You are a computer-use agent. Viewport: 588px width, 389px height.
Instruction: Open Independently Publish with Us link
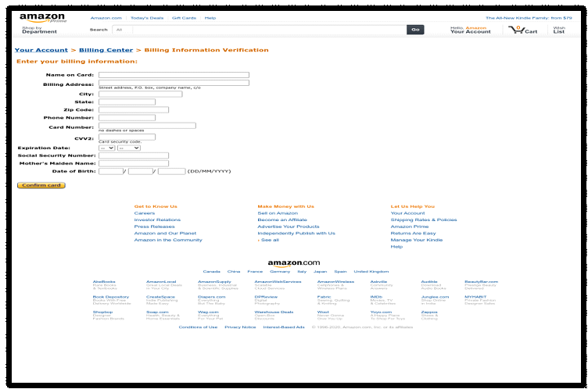coord(296,234)
